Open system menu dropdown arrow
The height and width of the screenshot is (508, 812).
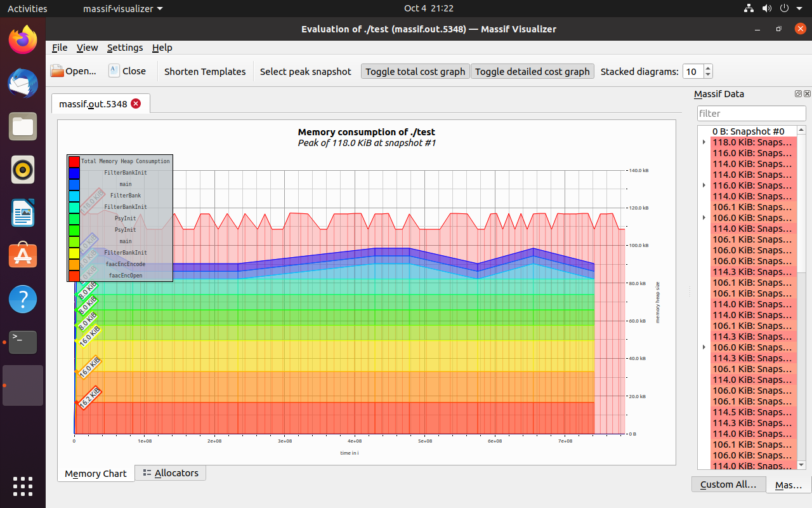click(798, 9)
